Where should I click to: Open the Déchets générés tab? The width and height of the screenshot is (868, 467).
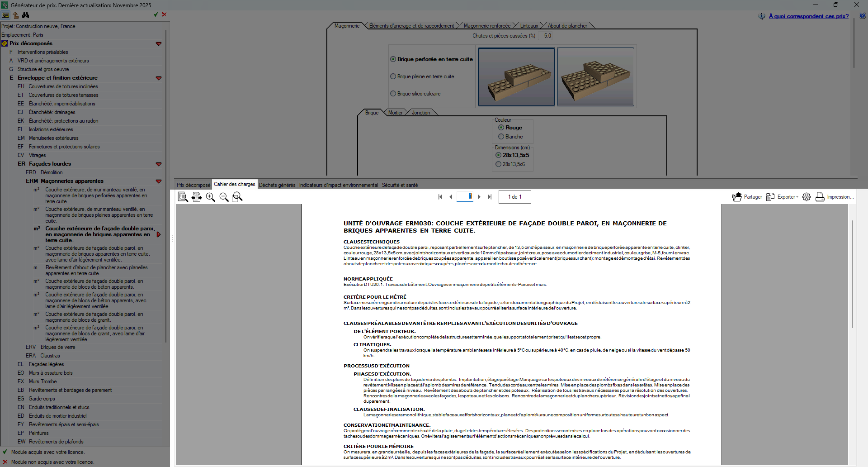pos(277,185)
